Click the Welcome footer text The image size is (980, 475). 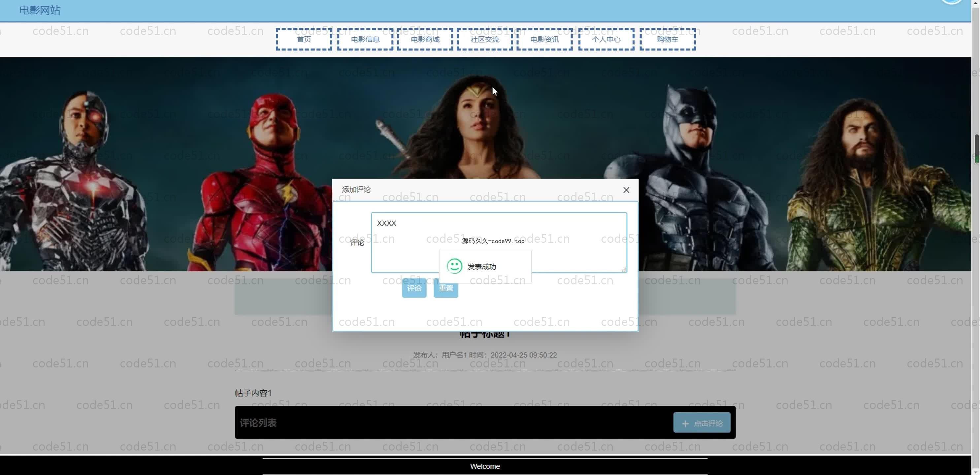tap(485, 466)
